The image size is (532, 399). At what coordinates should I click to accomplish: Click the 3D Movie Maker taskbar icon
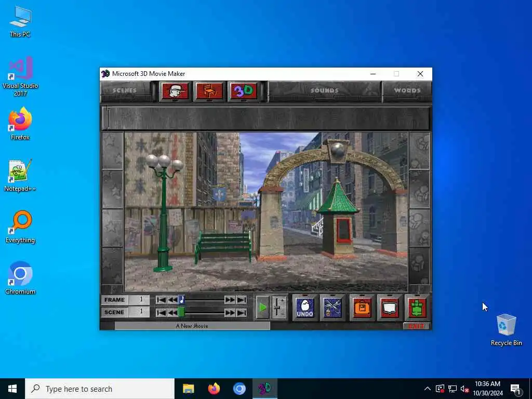click(x=264, y=389)
